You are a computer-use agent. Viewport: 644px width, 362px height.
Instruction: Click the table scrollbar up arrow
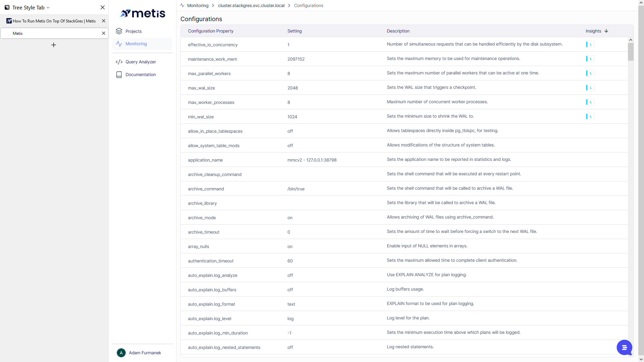[x=631, y=40]
